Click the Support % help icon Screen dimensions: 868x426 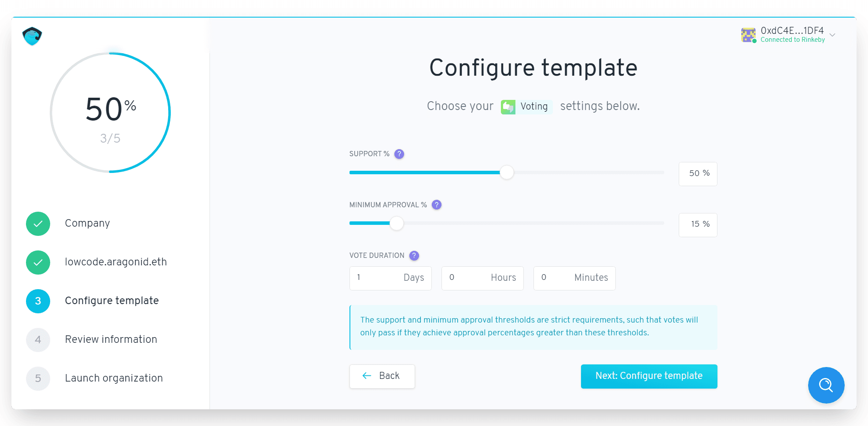pos(399,154)
